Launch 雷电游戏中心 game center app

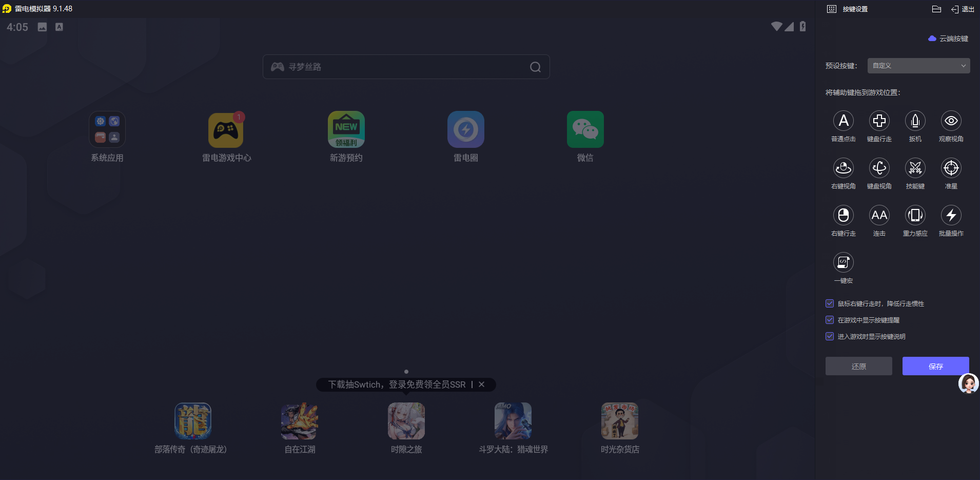coord(226,129)
